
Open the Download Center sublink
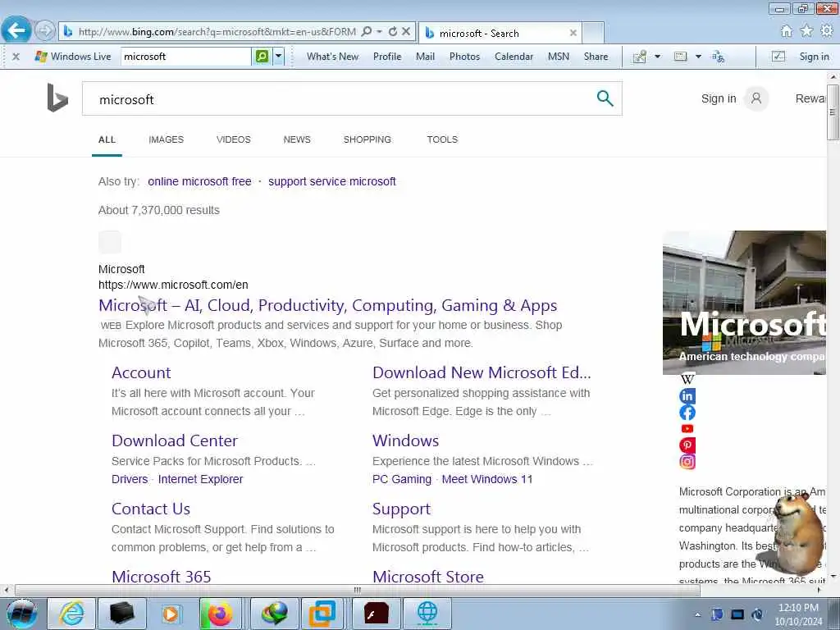coord(175,441)
